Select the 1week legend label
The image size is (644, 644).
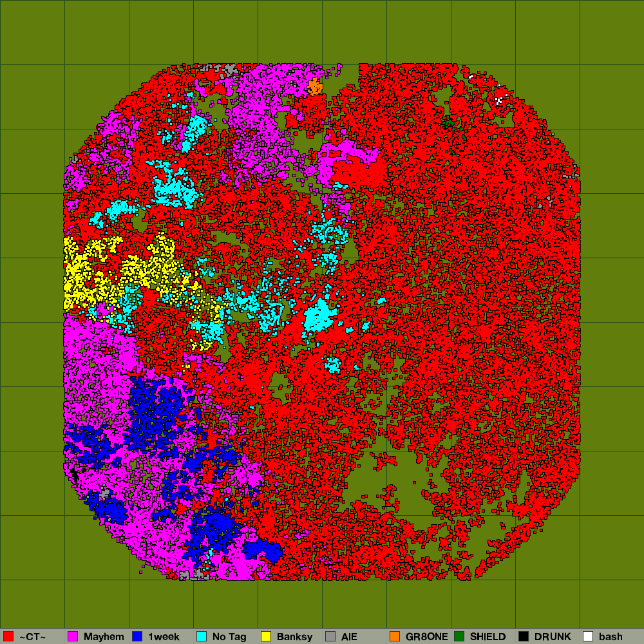(164, 637)
